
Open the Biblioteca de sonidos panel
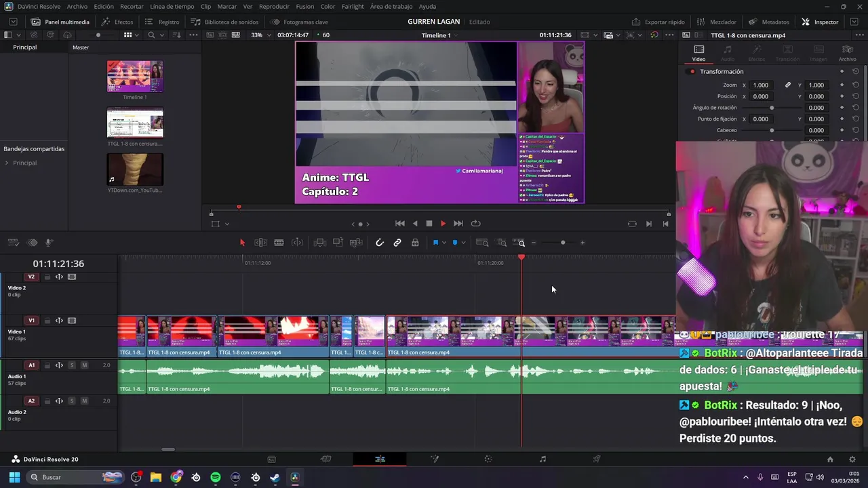[x=224, y=22]
